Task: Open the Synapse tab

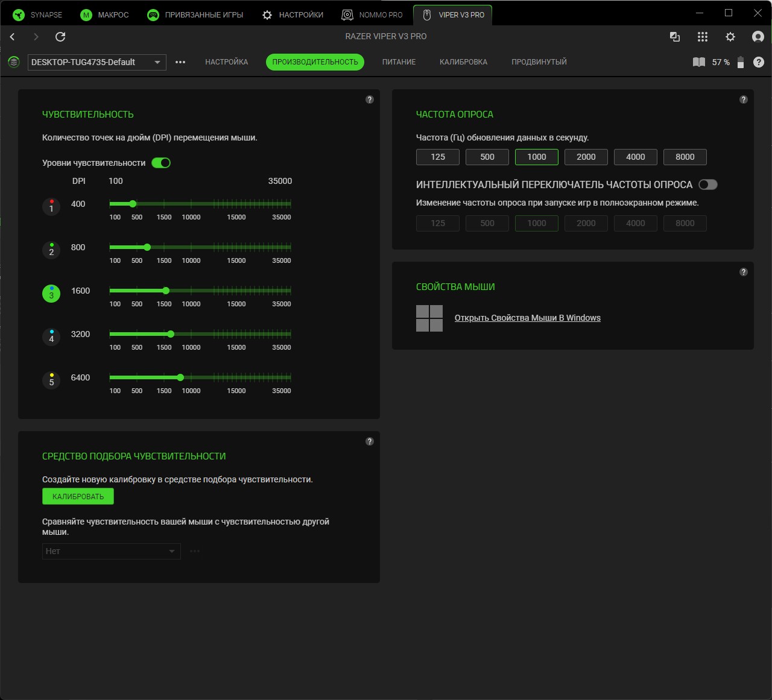Action: tap(37, 15)
